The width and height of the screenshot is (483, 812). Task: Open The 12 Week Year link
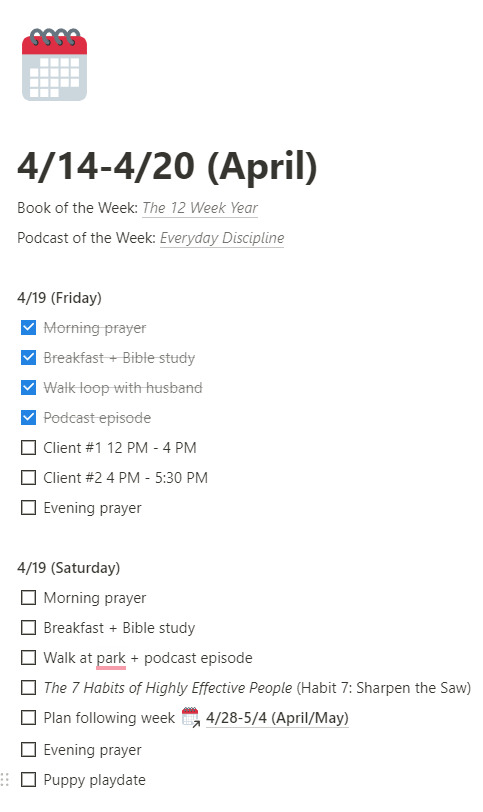coord(200,208)
